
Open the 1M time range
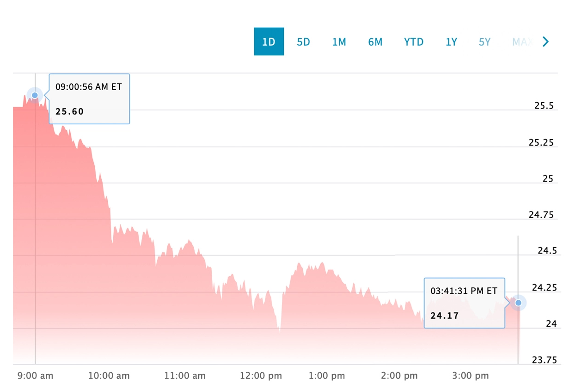[x=339, y=42]
